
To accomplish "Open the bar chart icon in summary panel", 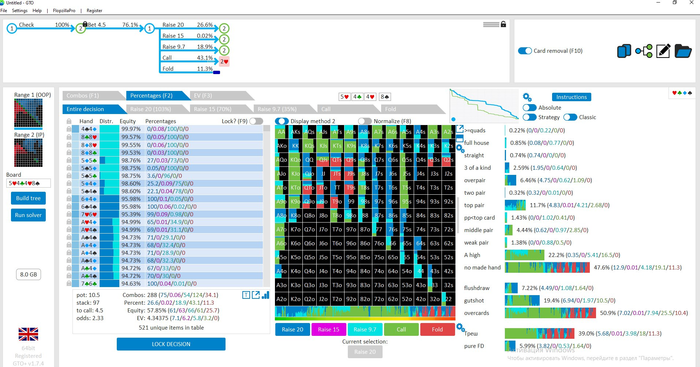I will (266, 295).
